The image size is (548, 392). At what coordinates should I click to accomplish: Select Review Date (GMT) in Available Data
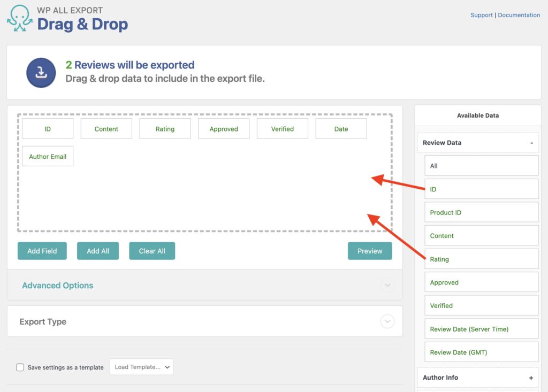pyautogui.click(x=481, y=352)
